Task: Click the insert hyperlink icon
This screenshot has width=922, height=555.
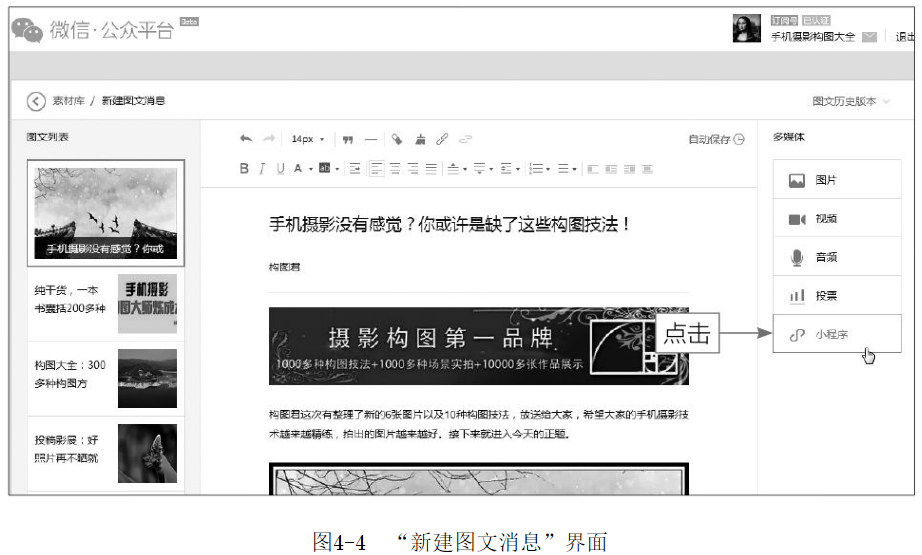Action: click(x=442, y=139)
